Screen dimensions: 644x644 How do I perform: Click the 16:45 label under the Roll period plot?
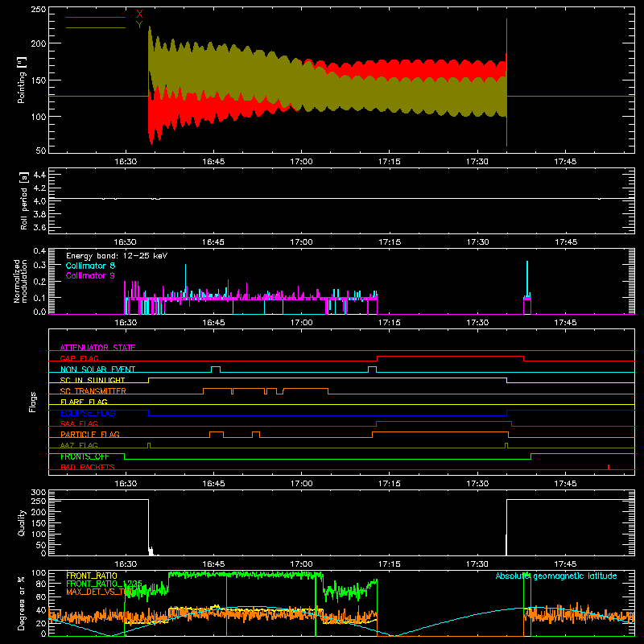coord(213,242)
